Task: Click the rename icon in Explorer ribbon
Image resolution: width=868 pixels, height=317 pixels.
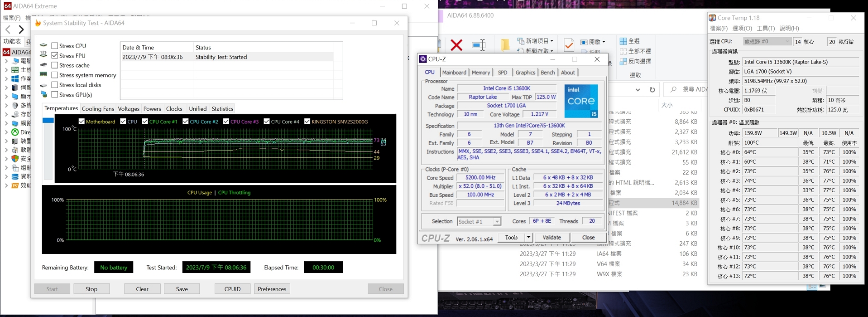Action: (479, 45)
